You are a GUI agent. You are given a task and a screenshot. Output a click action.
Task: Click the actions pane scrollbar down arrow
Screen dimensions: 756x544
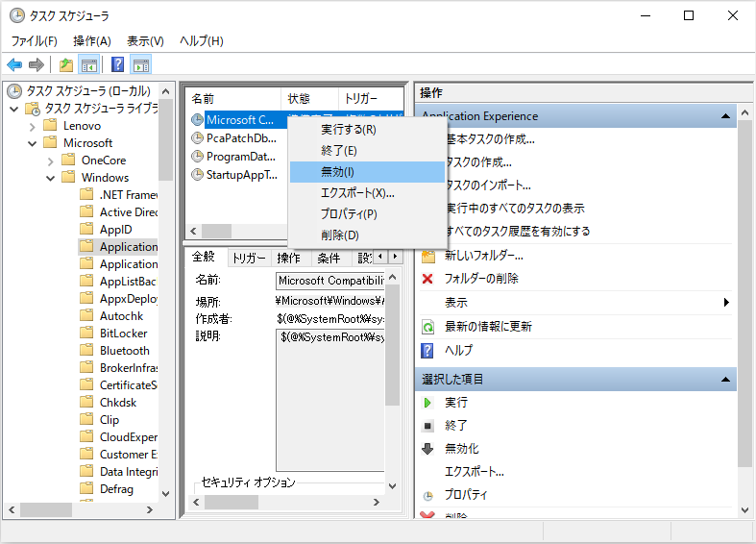point(744,509)
